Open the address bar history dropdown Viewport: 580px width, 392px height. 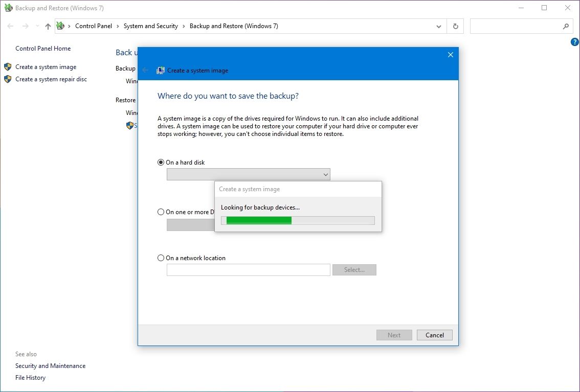pos(438,26)
